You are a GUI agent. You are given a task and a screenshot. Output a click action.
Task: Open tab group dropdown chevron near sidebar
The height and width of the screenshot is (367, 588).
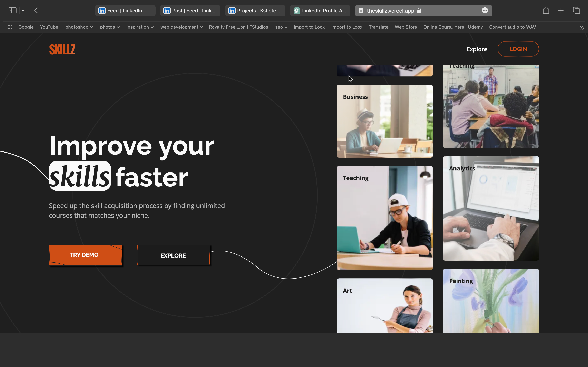(23, 10)
